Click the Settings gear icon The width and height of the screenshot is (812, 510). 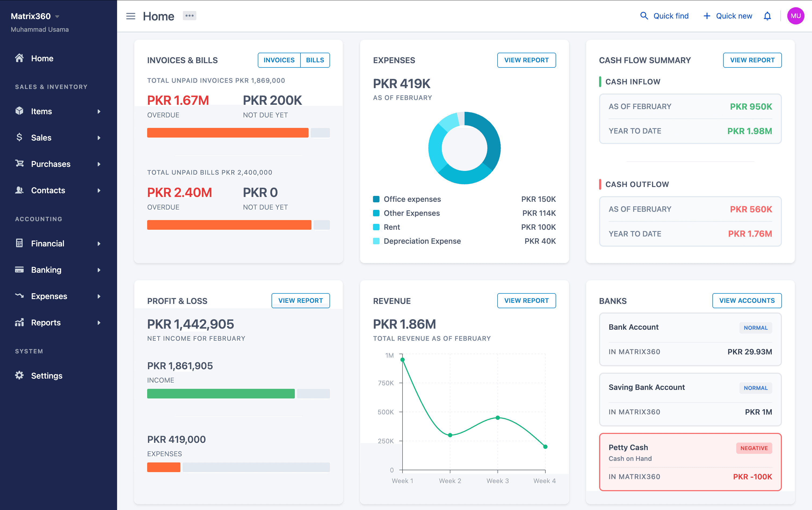(19, 375)
